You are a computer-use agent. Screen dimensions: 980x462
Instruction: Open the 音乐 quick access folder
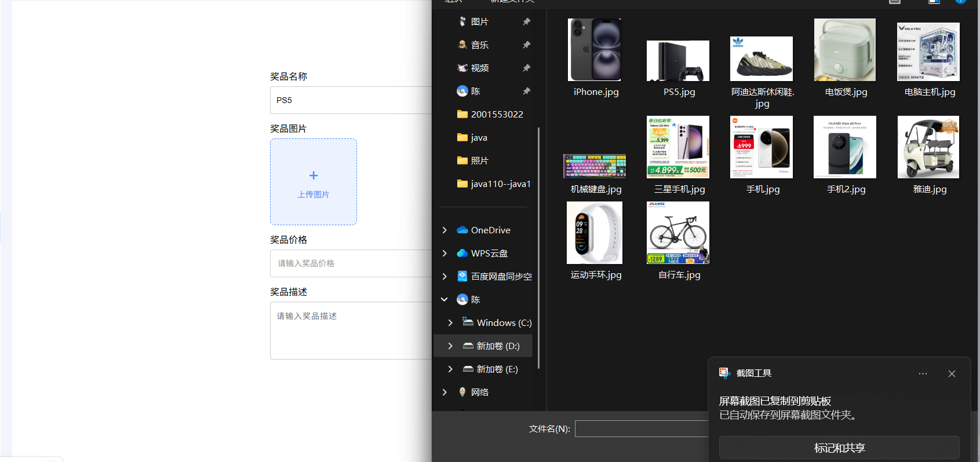tap(479, 45)
